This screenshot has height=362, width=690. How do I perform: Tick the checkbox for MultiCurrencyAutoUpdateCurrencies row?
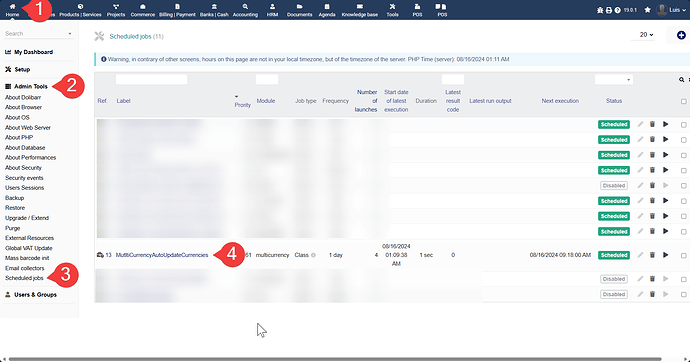click(683, 256)
